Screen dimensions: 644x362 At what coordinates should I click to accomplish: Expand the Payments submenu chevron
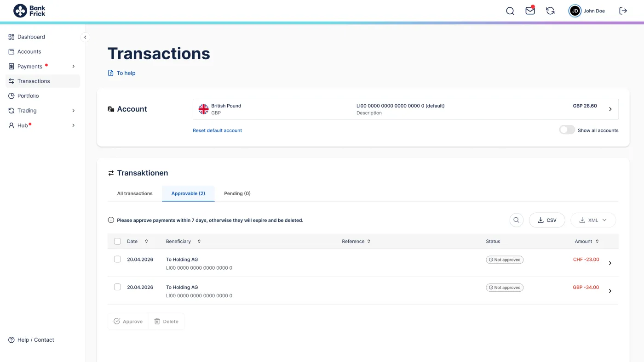coord(74,67)
